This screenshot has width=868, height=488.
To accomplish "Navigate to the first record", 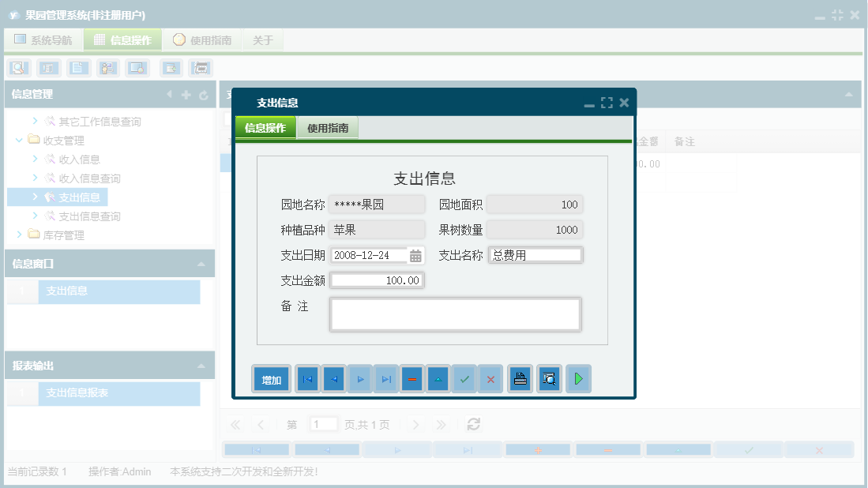I will point(307,379).
